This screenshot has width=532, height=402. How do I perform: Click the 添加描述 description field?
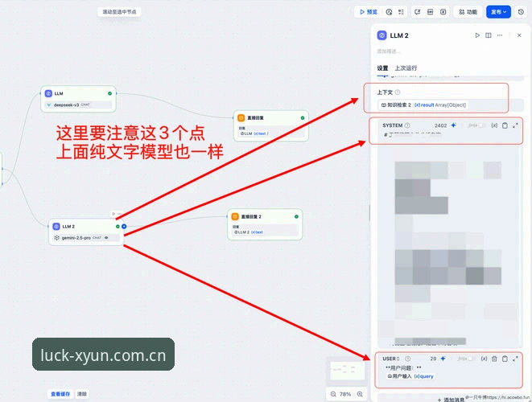point(389,51)
